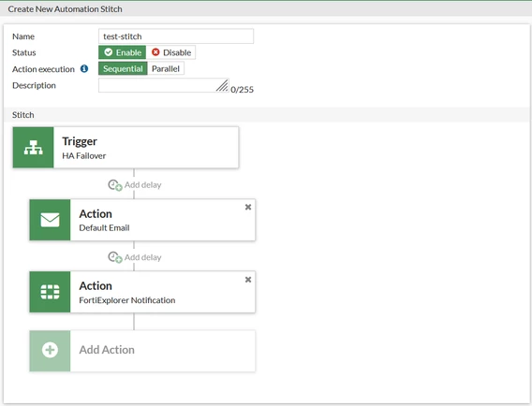Set status to Enable
Screen dimensions: 532x406
pos(122,52)
